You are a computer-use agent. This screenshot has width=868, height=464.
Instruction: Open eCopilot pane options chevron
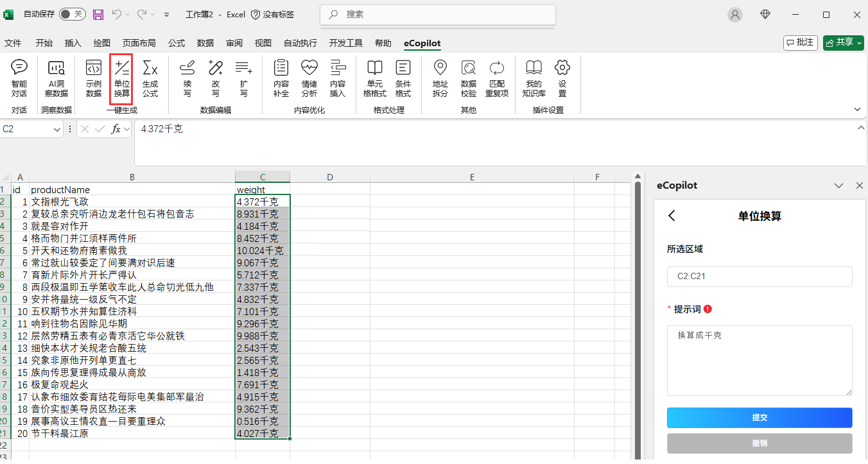838,185
